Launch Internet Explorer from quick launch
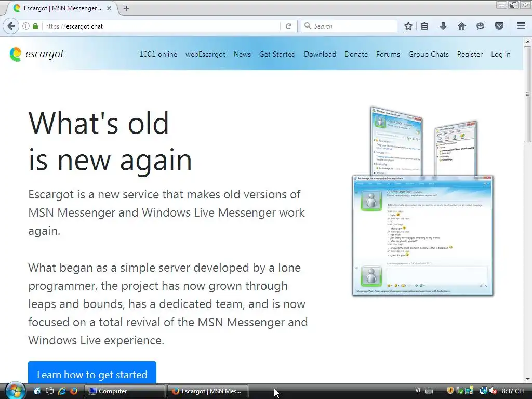 (x=62, y=391)
